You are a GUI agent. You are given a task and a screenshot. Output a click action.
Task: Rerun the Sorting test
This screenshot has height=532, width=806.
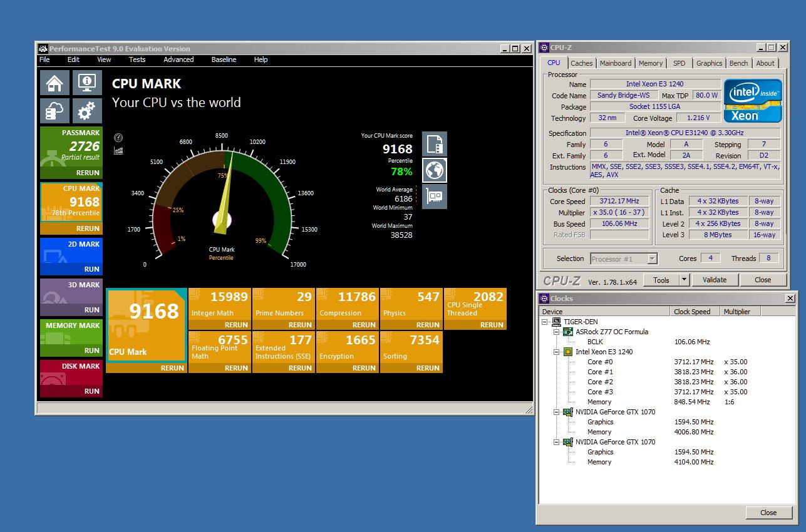click(428, 368)
